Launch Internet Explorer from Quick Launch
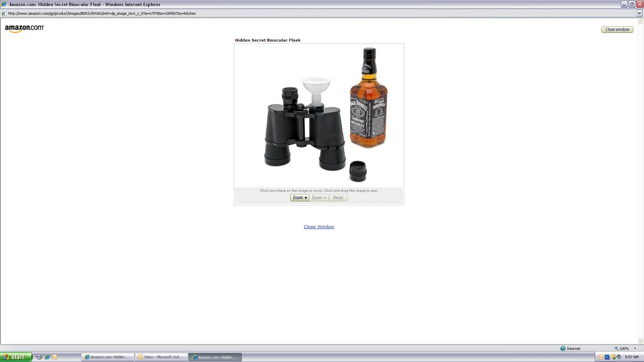Image resolution: width=644 pixels, height=362 pixels. (47, 357)
